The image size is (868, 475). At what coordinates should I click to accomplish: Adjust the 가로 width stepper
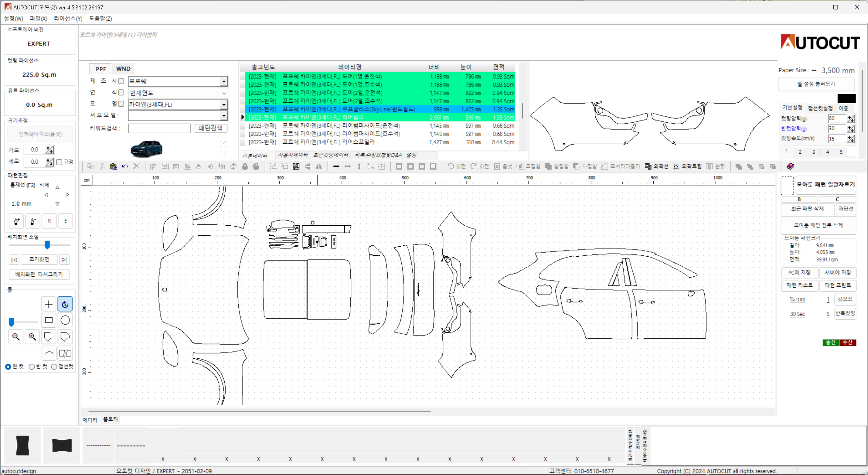pyautogui.click(x=49, y=150)
